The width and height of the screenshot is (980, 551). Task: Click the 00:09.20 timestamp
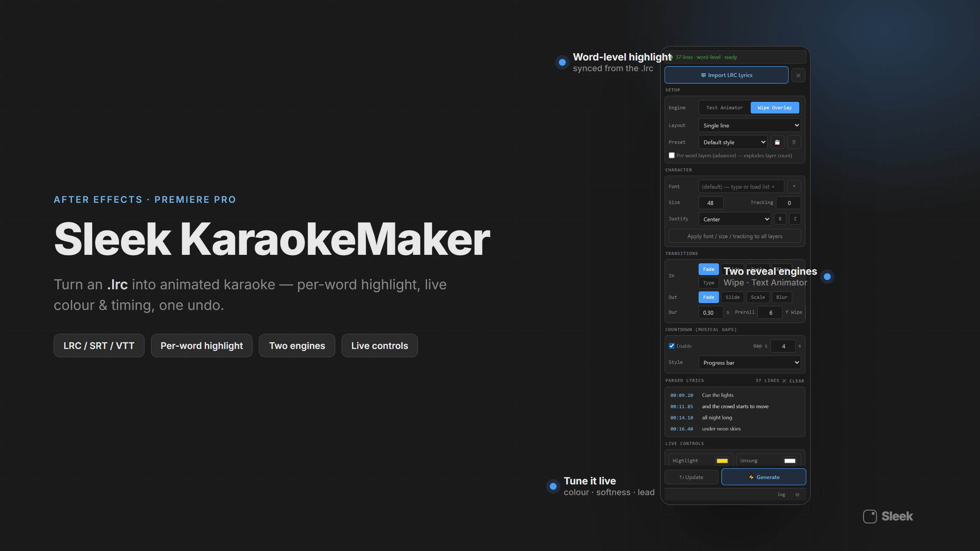pyautogui.click(x=682, y=395)
